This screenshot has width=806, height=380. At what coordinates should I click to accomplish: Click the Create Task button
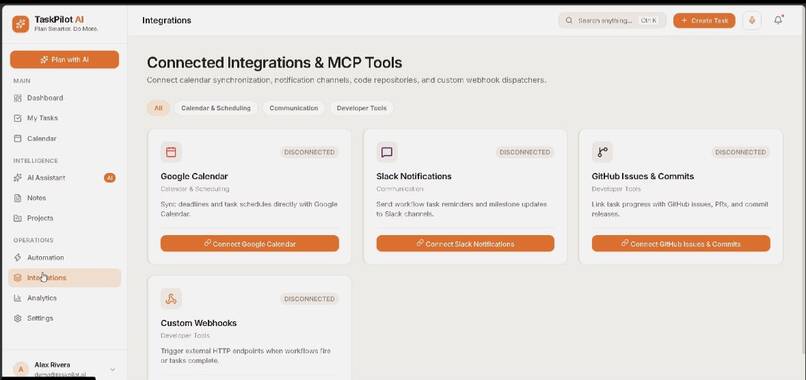(x=704, y=21)
